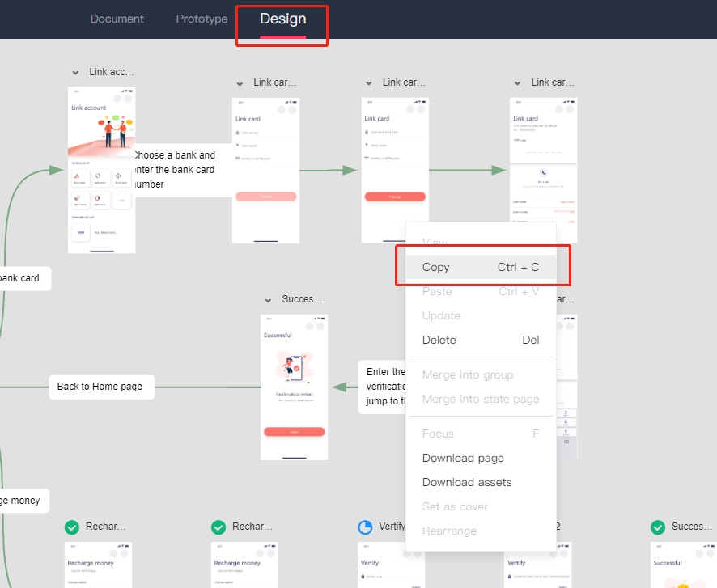Collapse the Link account page chevron

click(76, 73)
